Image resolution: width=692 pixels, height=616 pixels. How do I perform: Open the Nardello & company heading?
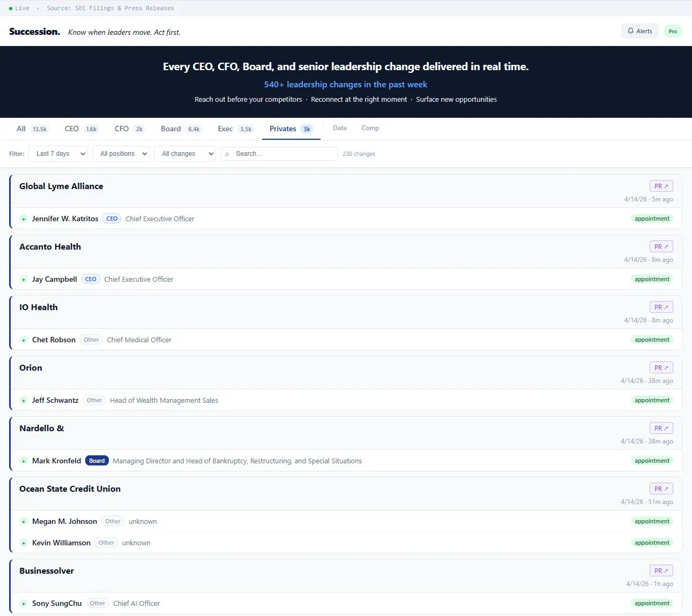(x=41, y=428)
